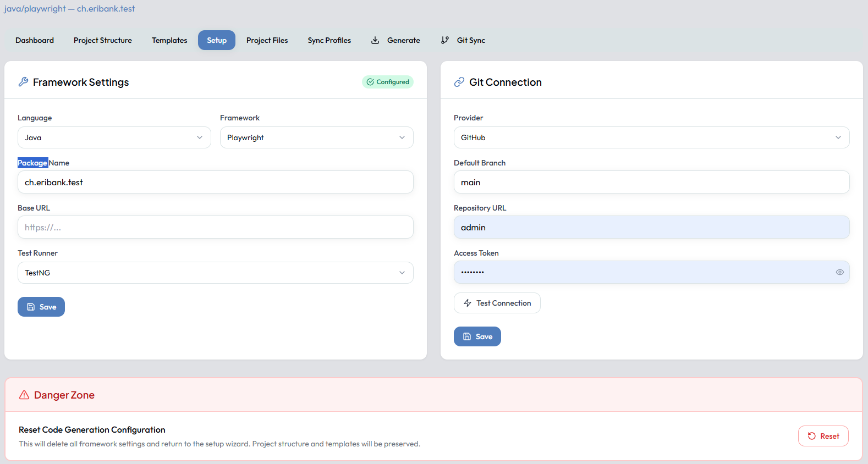868x464 pixels.
Task: Click the download icon next to Generate
Action: click(x=375, y=40)
